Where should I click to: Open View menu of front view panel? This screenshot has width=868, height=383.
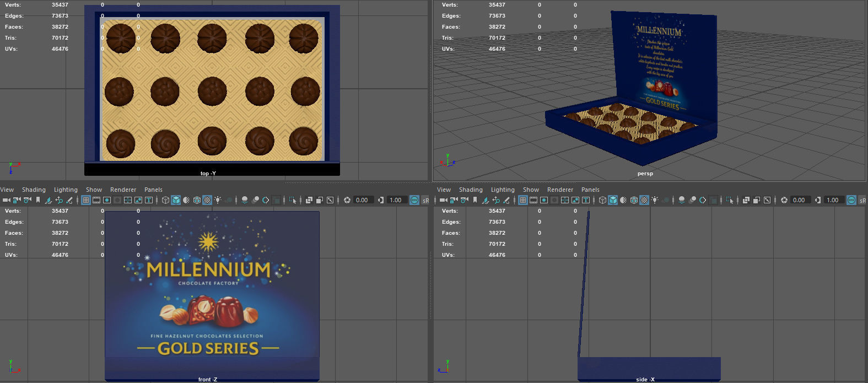pos(7,190)
